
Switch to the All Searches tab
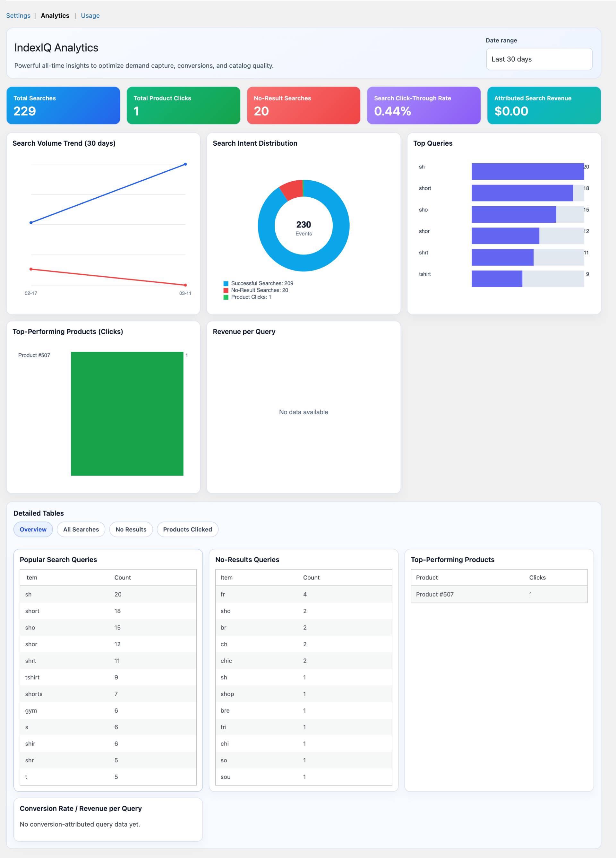pyautogui.click(x=81, y=529)
